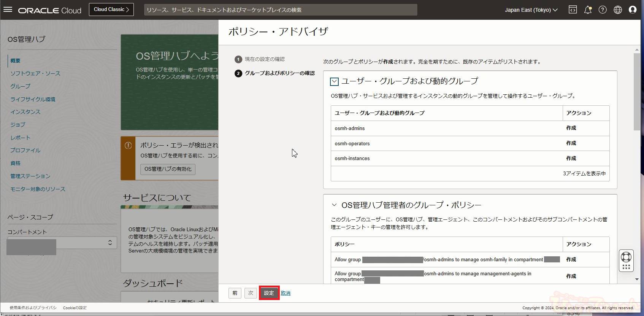Open the コンパートメント selector dropdown

click(x=62, y=243)
